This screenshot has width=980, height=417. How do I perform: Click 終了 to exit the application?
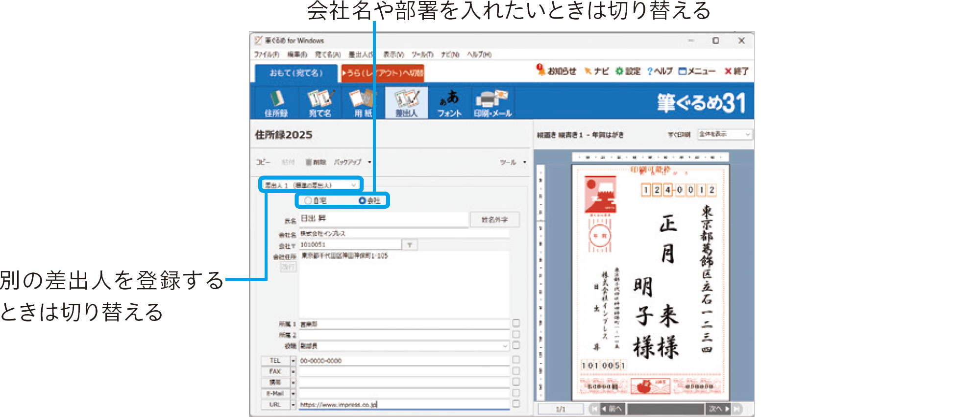pos(736,71)
